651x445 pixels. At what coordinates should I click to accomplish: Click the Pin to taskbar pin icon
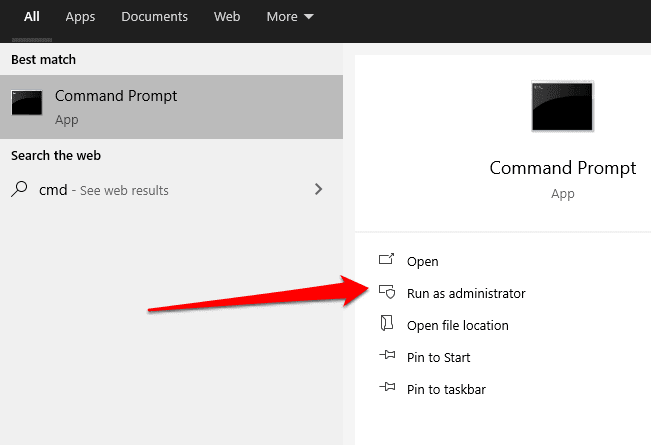point(387,389)
